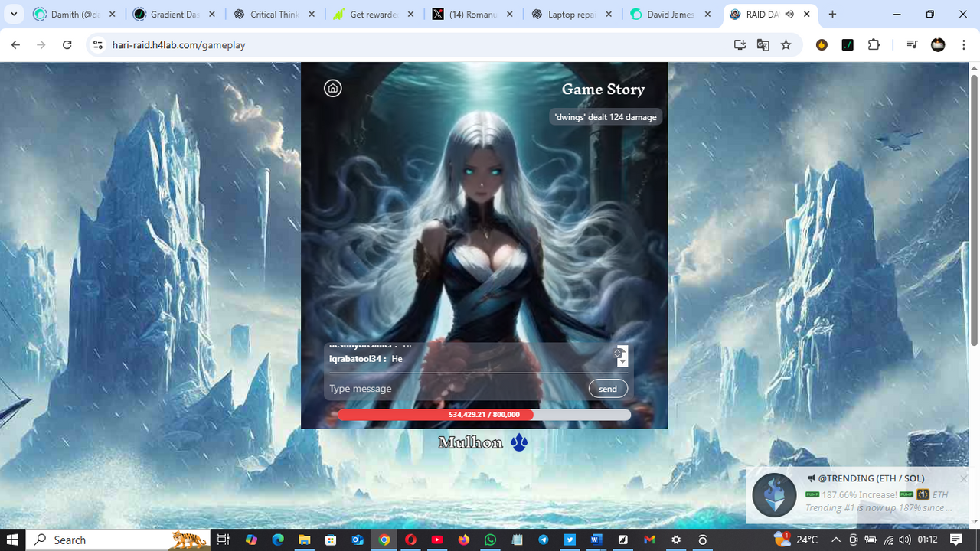Open the Chrome profile avatar

(x=938, y=45)
